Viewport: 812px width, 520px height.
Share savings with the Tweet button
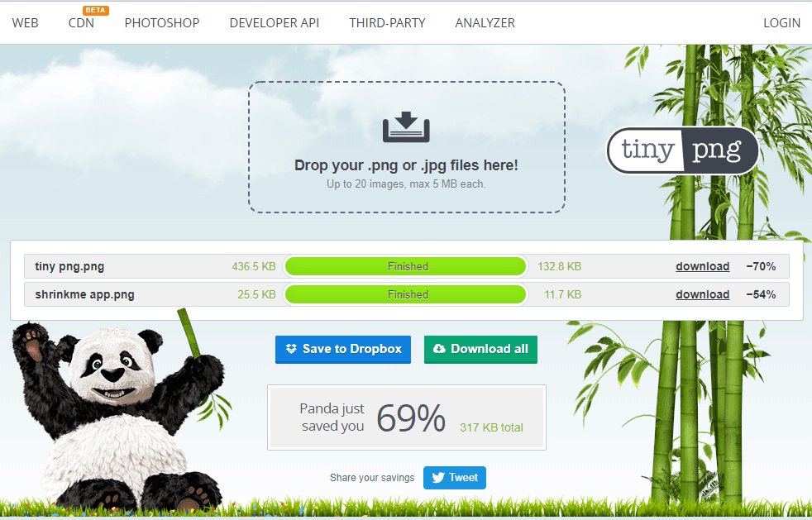[x=455, y=478]
